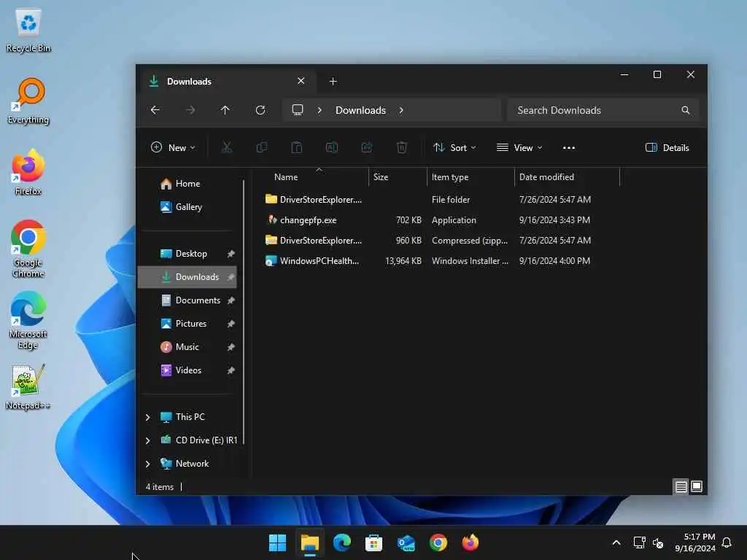Open the Sort dropdown menu

pos(454,147)
